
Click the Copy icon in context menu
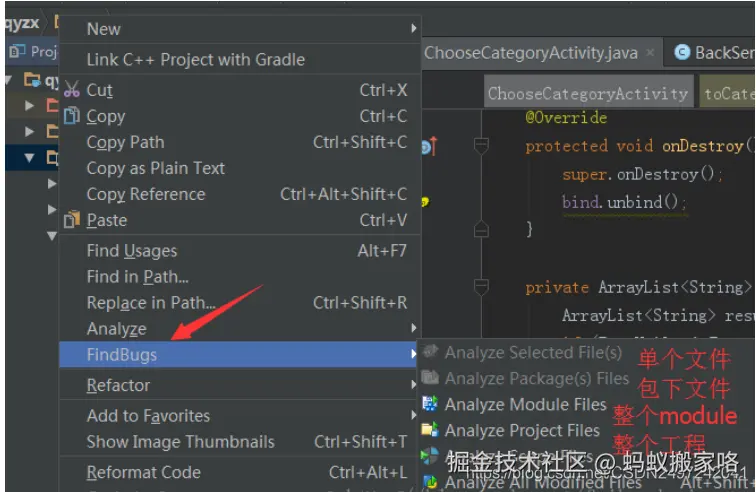pyautogui.click(x=72, y=116)
